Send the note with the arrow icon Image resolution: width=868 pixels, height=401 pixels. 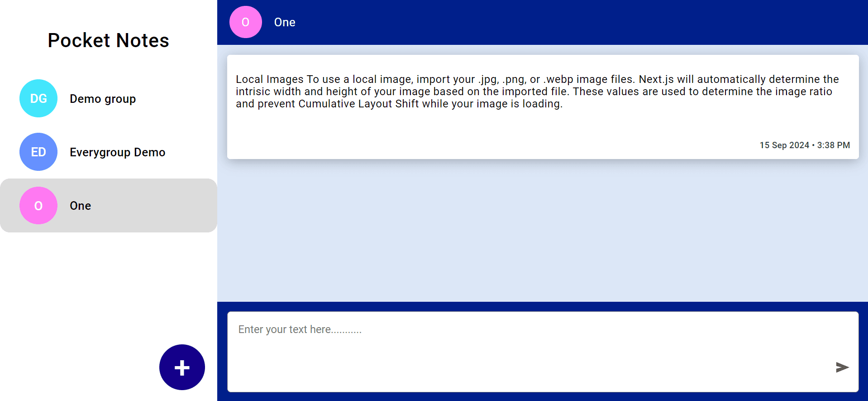coord(842,367)
